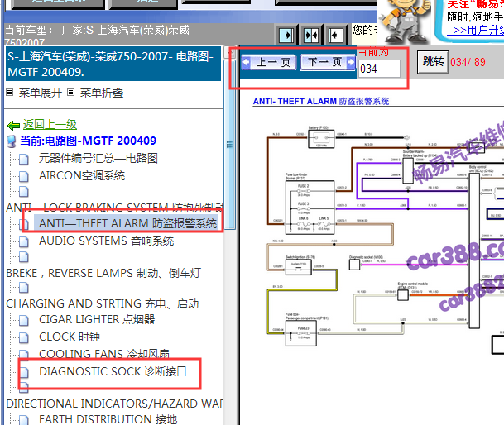504x425 pixels.
Task: Open DIRECTIONAL INDICATORS/HAZARD entry
Action: pos(114,404)
